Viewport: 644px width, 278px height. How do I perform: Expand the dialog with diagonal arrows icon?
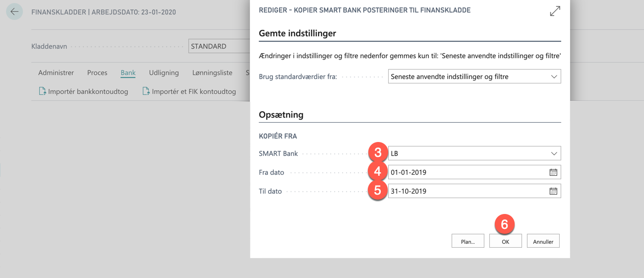click(x=555, y=11)
